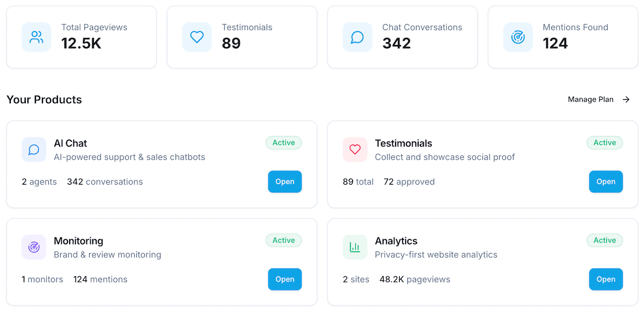
Task: Click the green Analytics bar chart icon
Action: [355, 247]
